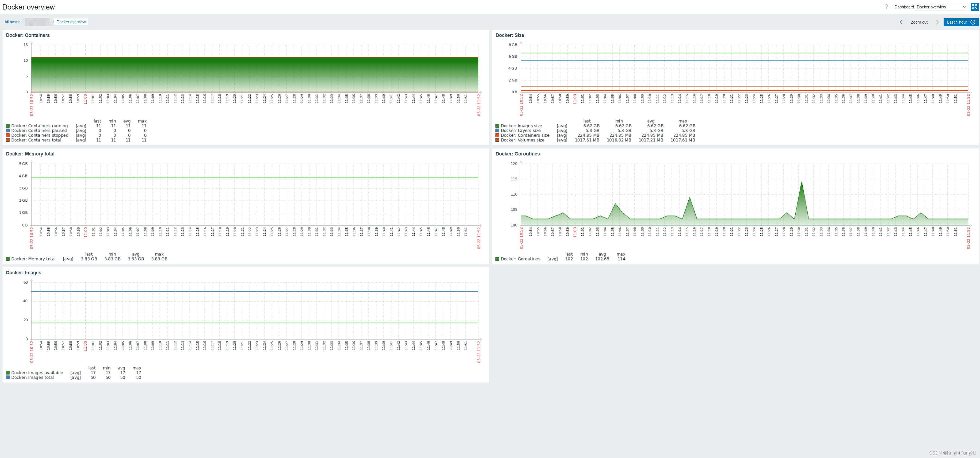The width and height of the screenshot is (980, 458).
Task: Click the Dashboard label beside the selector
Action: tap(904, 7)
